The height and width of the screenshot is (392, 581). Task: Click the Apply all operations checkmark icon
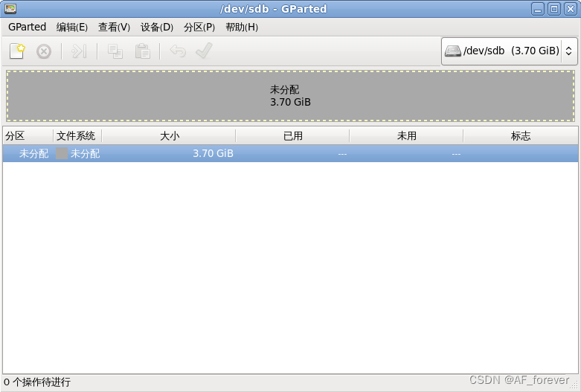pyautogui.click(x=204, y=51)
